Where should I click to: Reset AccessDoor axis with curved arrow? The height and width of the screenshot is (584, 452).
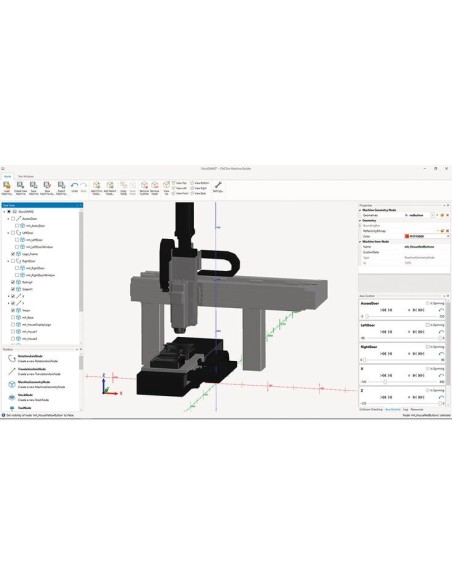click(441, 310)
